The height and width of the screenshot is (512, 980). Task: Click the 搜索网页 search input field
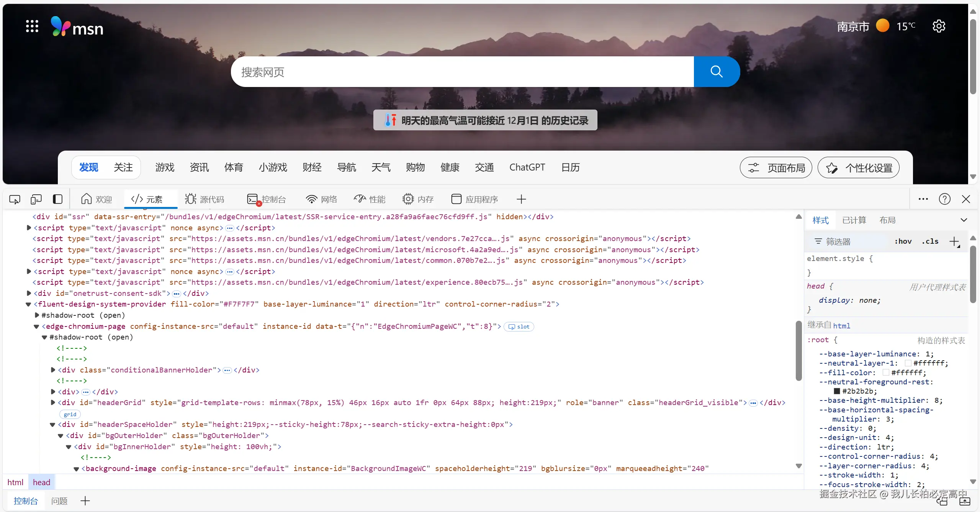click(460, 72)
